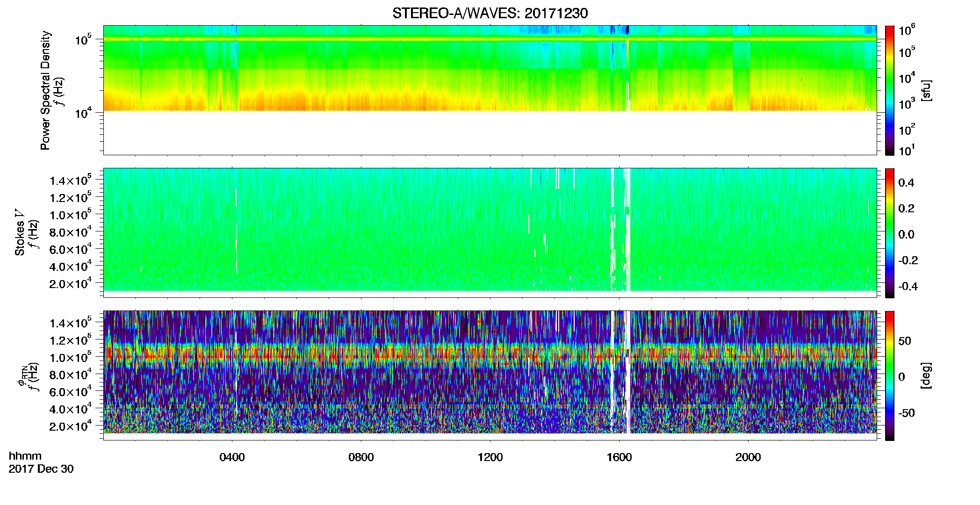Viewport: 980px width, 505px height.
Task: Click the white data gap in Stokes V panel
Action: point(628,229)
